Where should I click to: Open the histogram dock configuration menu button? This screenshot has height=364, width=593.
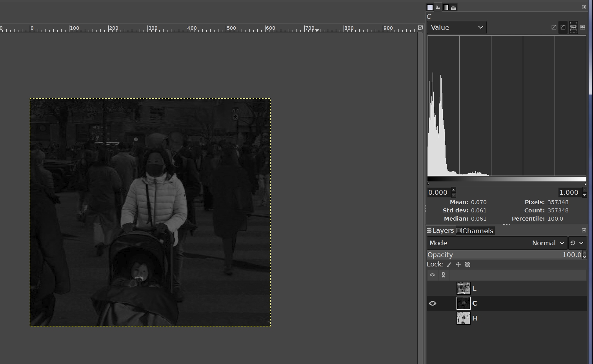tap(584, 7)
